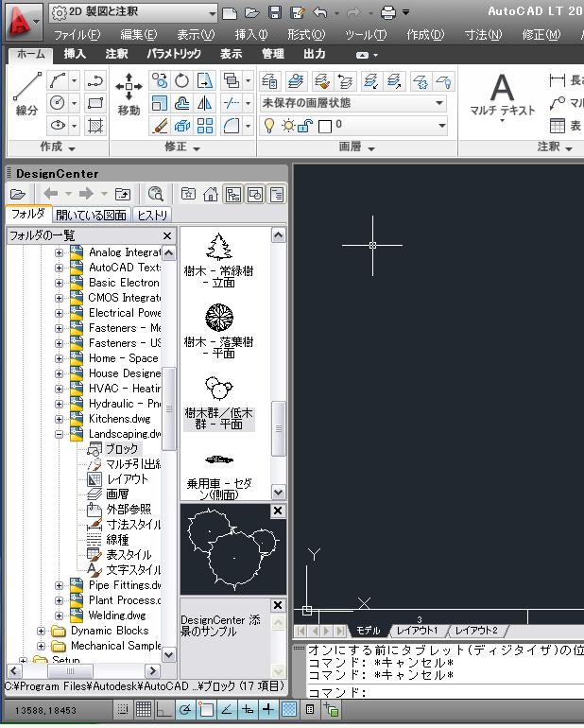Viewport: 584px width, 728px height.
Task: Expand the Kitchens.dwg tree node
Action: click(59, 419)
